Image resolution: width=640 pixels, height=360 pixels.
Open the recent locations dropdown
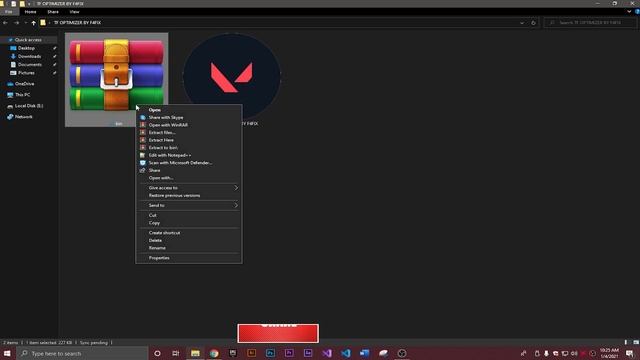click(25, 23)
